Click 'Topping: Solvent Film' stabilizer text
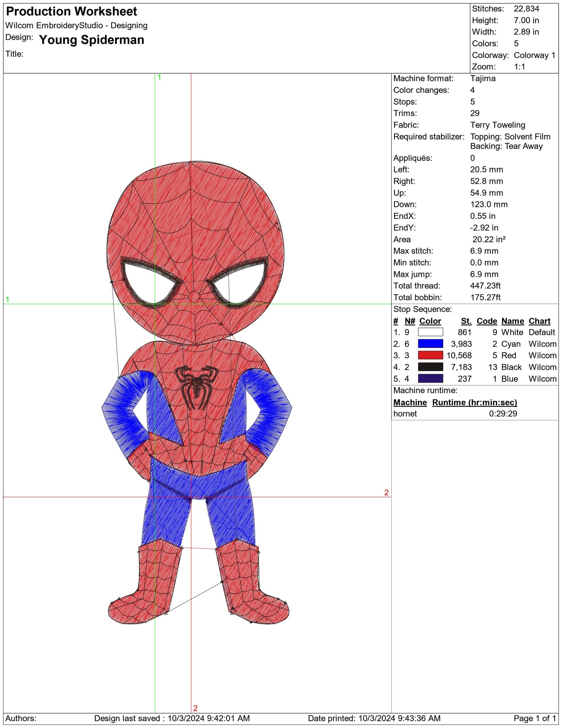This screenshot has width=562, height=728. tap(510, 137)
